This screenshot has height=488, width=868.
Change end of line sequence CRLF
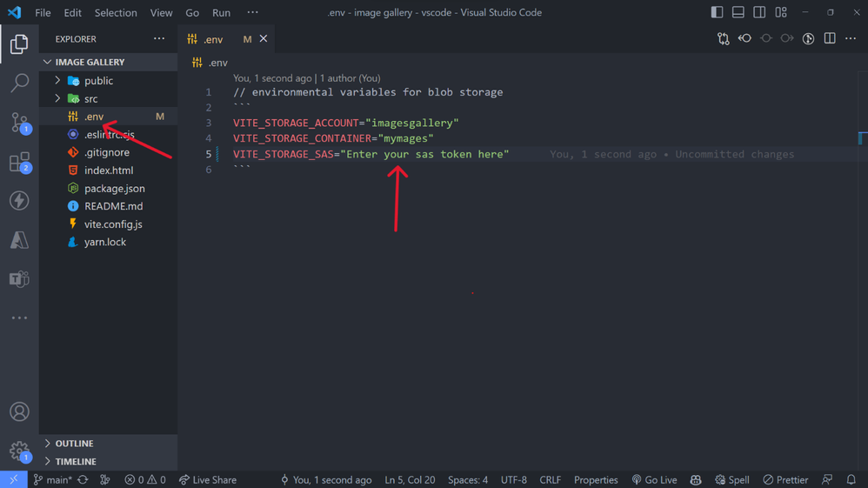551,479
